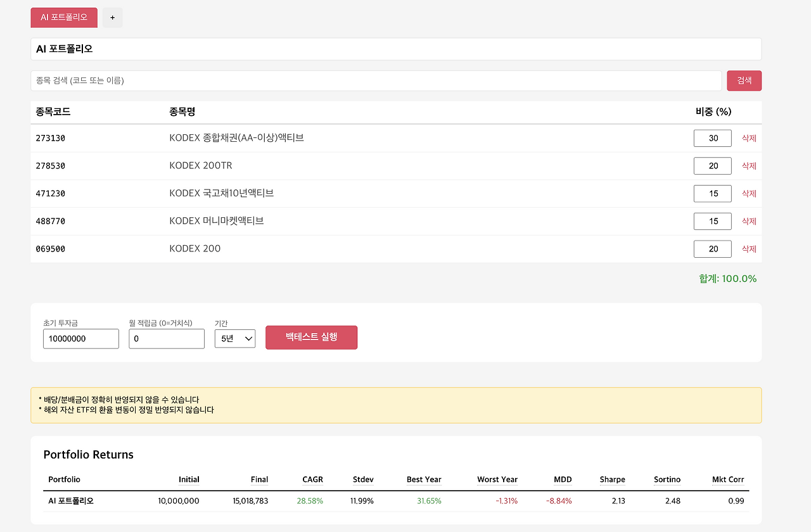Edit weight for KODEX 종합채권(AA-이상)액티브
Image resolution: width=811 pixels, height=532 pixels.
point(713,138)
